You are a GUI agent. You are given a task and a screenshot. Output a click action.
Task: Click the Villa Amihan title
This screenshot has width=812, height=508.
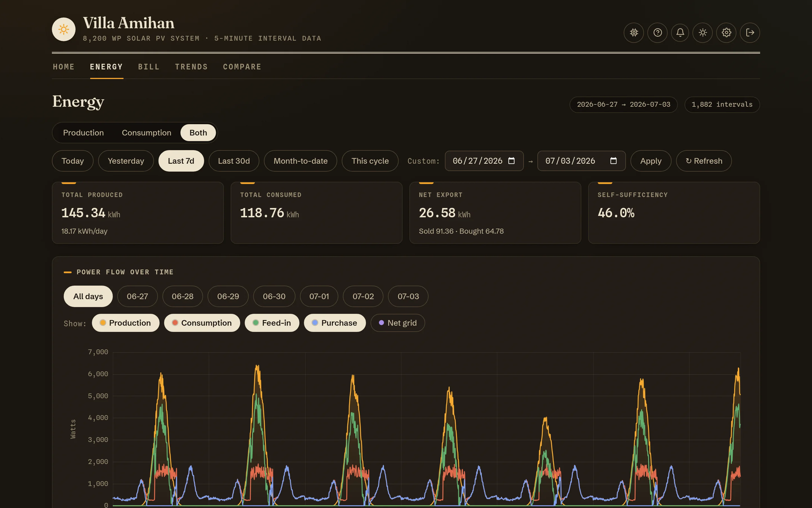pyautogui.click(x=129, y=23)
